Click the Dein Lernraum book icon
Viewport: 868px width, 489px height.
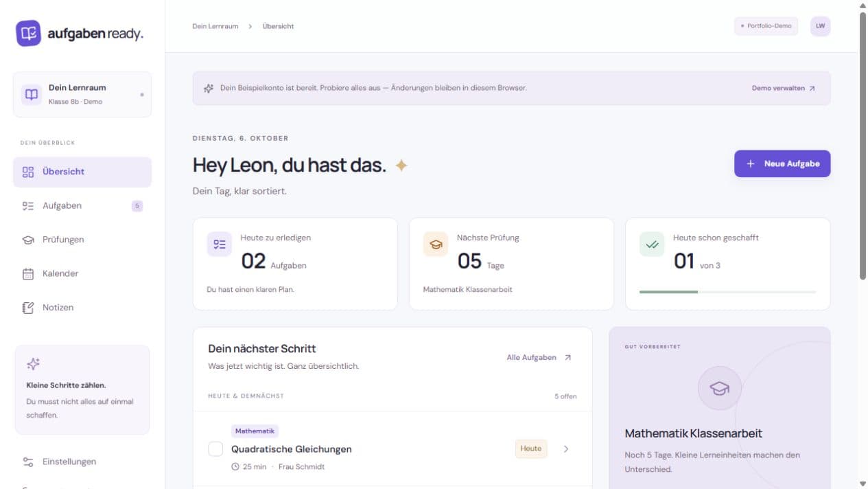click(x=32, y=95)
